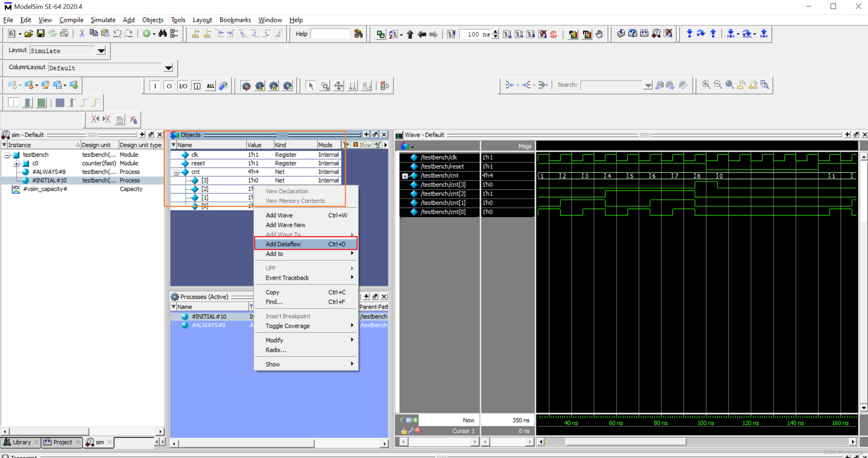868x458 pixels.
Task: Click the blue Step Out arrow
Action: pyautogui.click(x=713, y=33)
